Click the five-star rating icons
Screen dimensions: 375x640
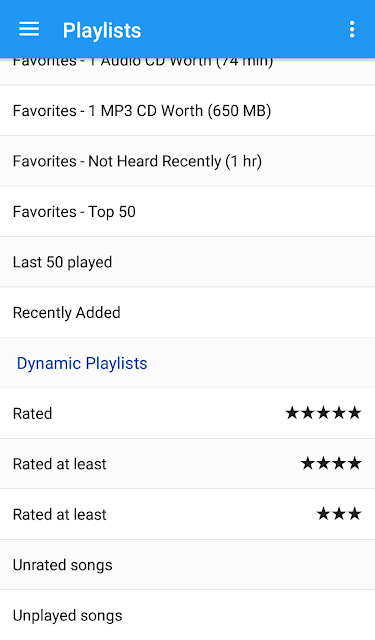click(x=323, y=413)
